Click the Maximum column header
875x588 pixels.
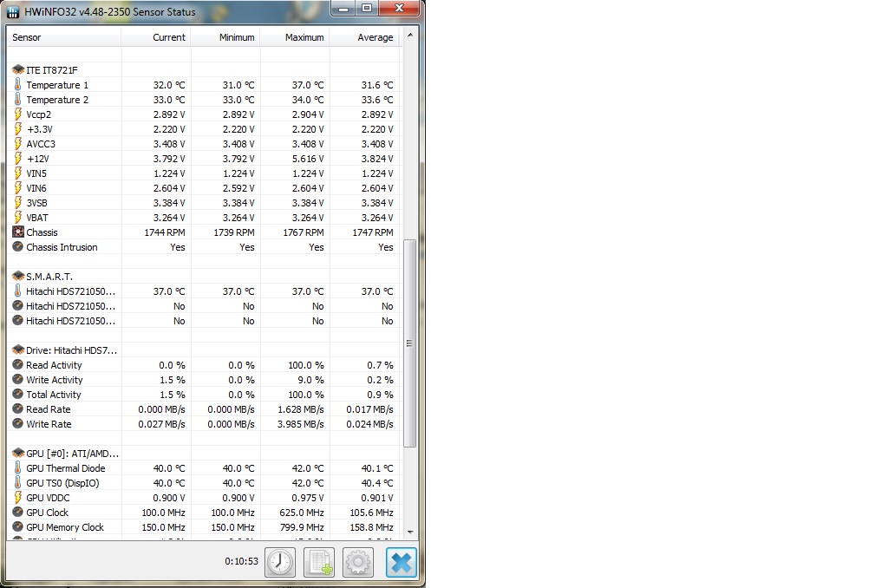pyautogui.click(x=295, y=37)
